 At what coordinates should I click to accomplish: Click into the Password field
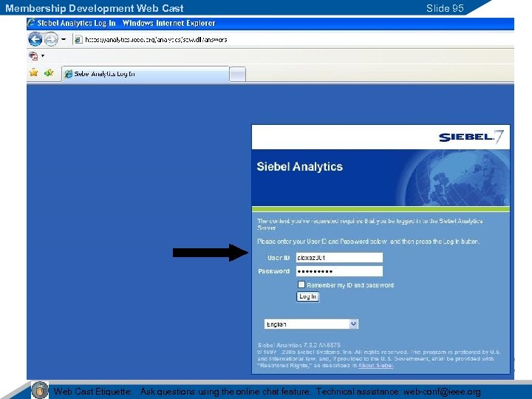tap(339, 271)
